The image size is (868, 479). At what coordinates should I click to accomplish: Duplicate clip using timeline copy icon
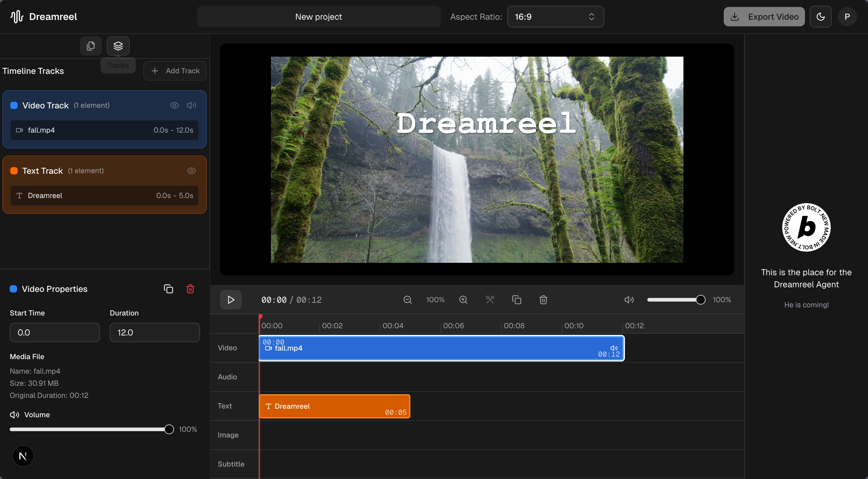pyautogui.click(x=516, y=299)
